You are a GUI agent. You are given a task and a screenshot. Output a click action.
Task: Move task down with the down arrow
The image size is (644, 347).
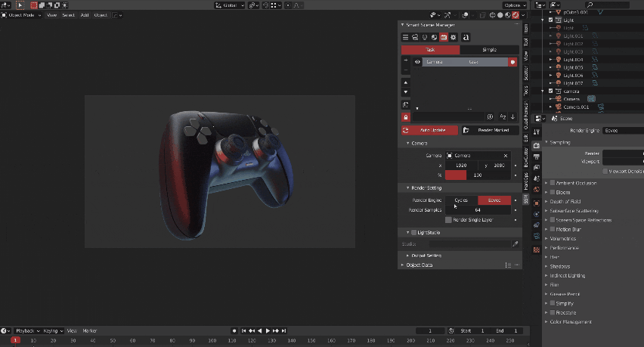[406, 92]
